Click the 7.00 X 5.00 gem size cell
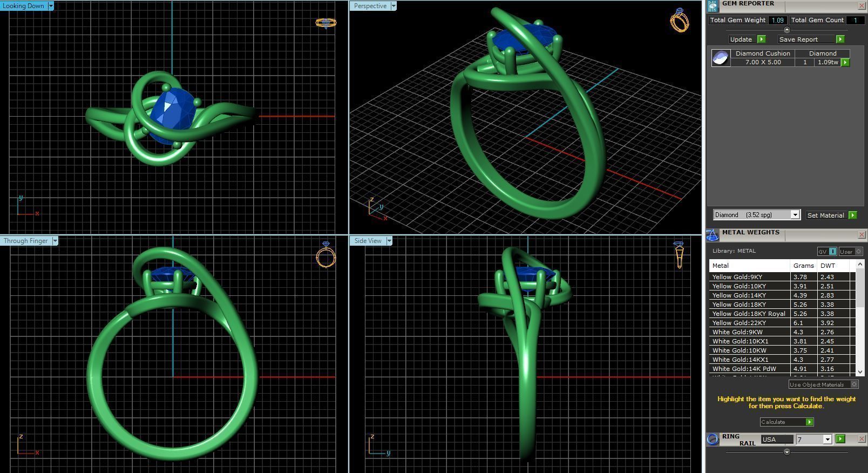 (763, 62)
